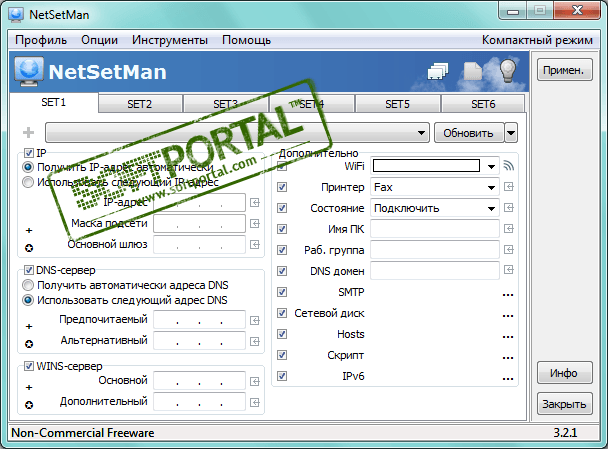Open SMTP settings via three dots
The height and width of the screenshot is (449, 608).
coord(508,295)
